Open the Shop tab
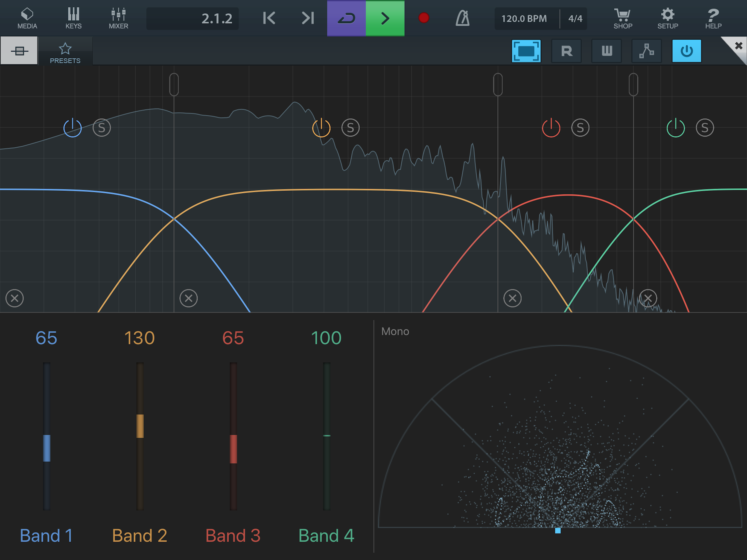The width and height of the screenshot is (747, 560). [x=623, y=18]
